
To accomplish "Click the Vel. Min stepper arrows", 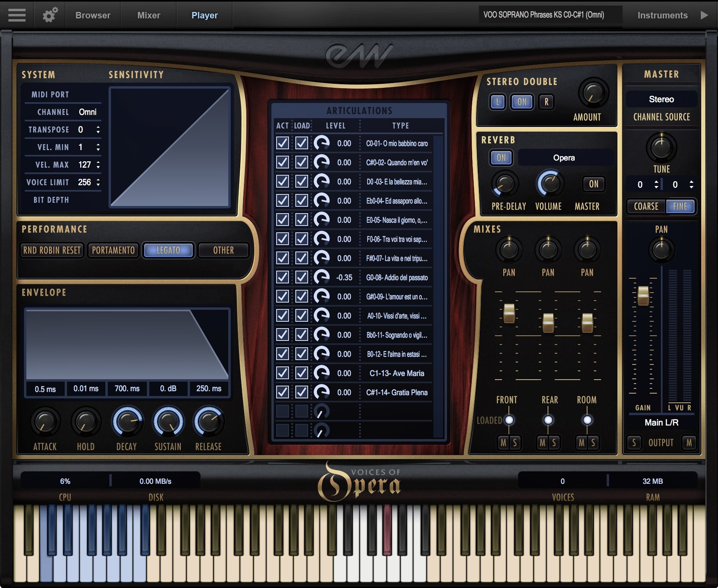I will (x=98, y=147).
